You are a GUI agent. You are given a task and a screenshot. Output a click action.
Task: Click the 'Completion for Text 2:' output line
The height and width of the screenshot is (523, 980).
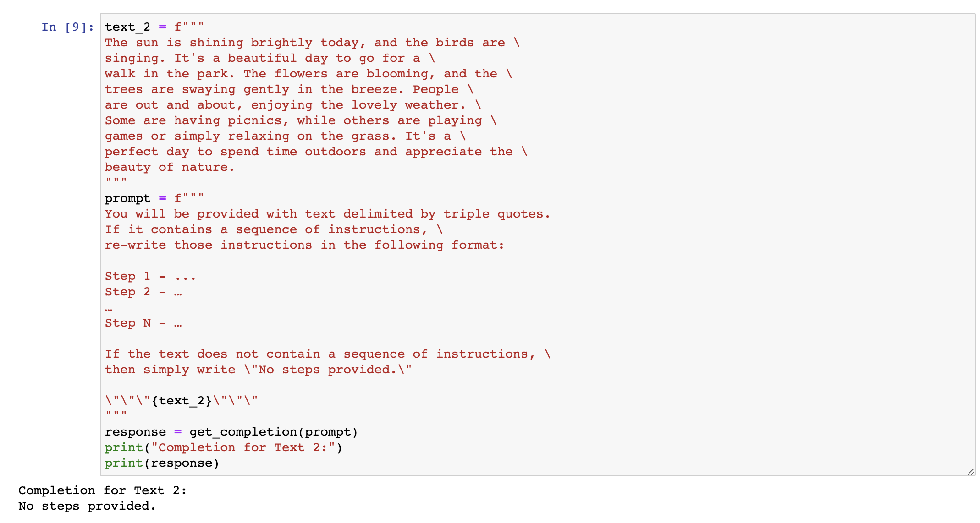pos(103,490)
